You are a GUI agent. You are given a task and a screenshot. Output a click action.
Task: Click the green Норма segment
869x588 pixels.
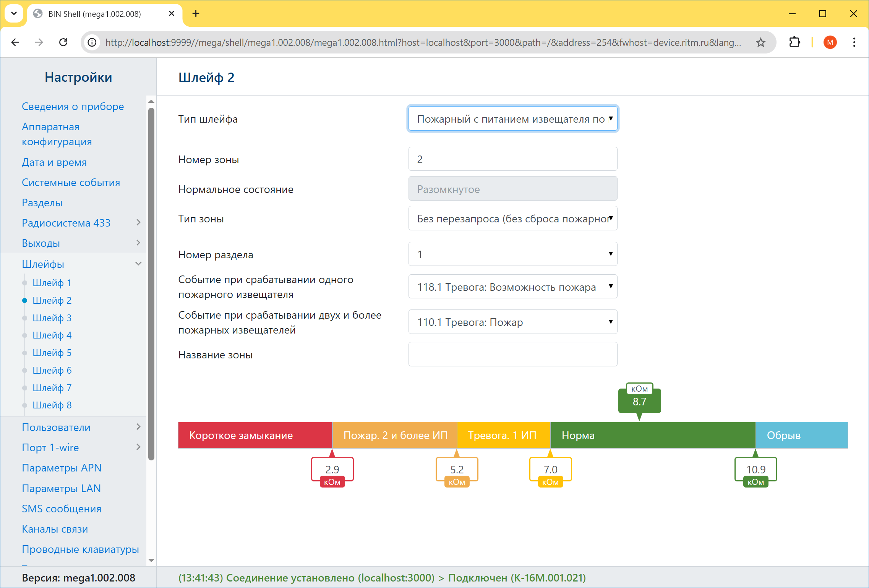point(653,435)
